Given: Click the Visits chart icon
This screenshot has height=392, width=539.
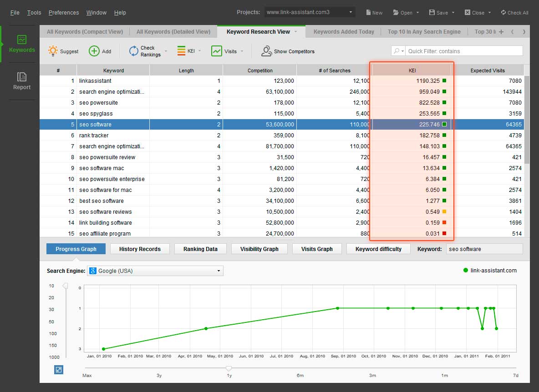Looking at the screenshot, I should pyautogui.click(x=217, y=51).
